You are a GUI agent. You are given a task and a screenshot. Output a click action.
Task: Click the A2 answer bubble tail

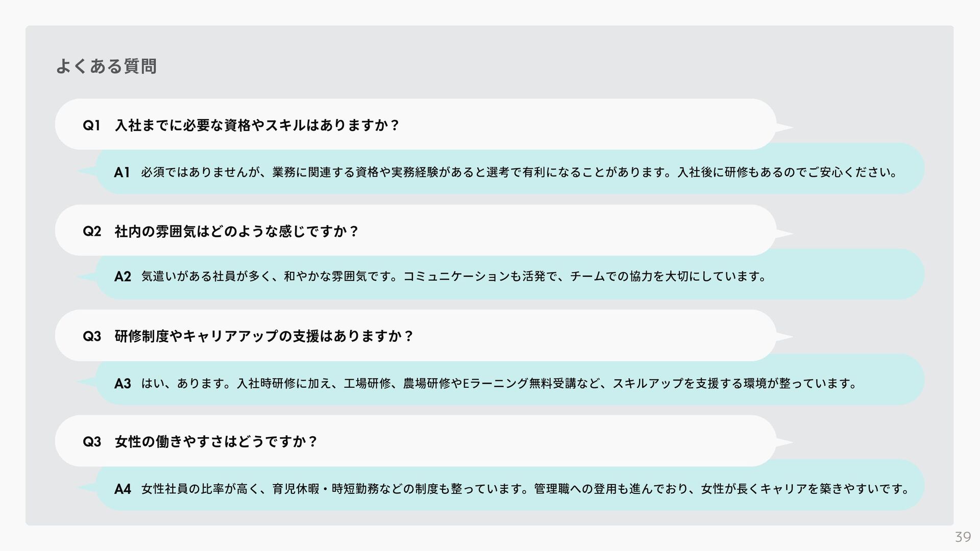pyautogui.click(x=87, y=277)
